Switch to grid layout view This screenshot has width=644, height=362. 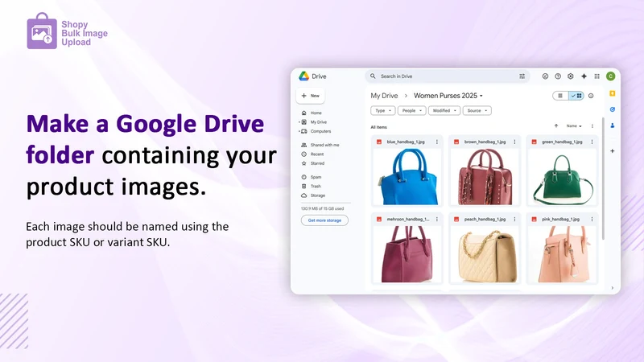click(576, 96)
